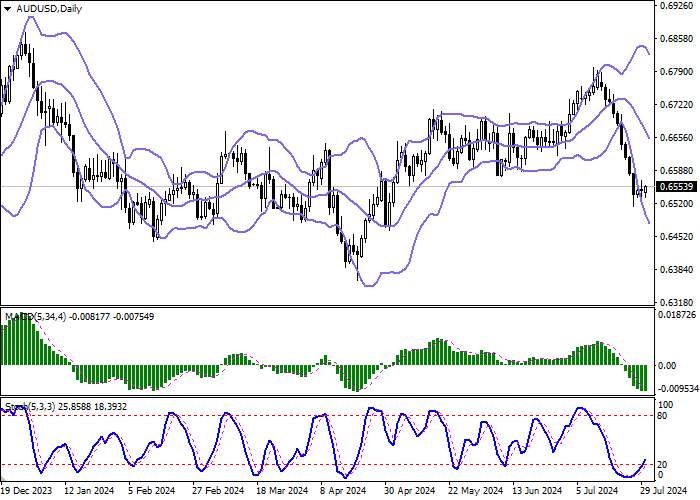Click the Stochastic 80 level label
This screenshot has height=500, width=700.
click(663, 416)
